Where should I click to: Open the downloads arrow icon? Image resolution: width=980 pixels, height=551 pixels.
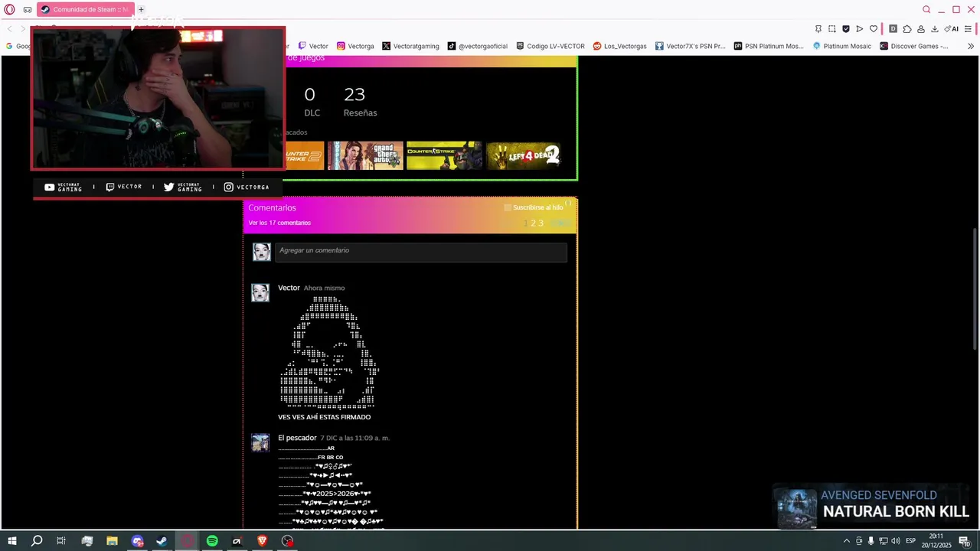(x=934, y=29)
